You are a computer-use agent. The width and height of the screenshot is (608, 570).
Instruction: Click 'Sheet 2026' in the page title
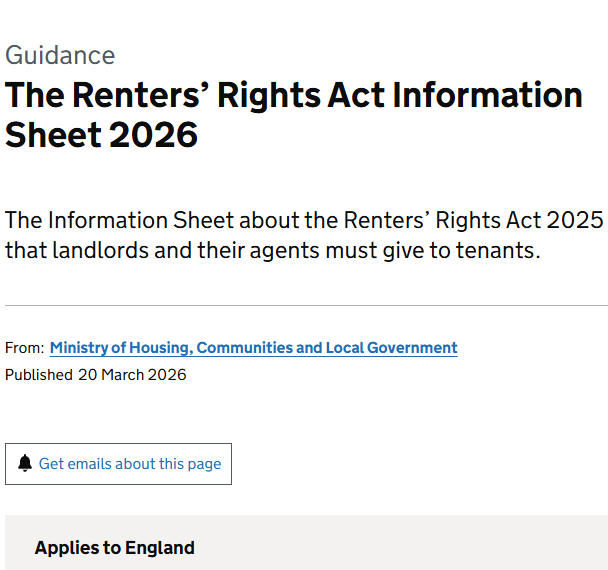102,135
